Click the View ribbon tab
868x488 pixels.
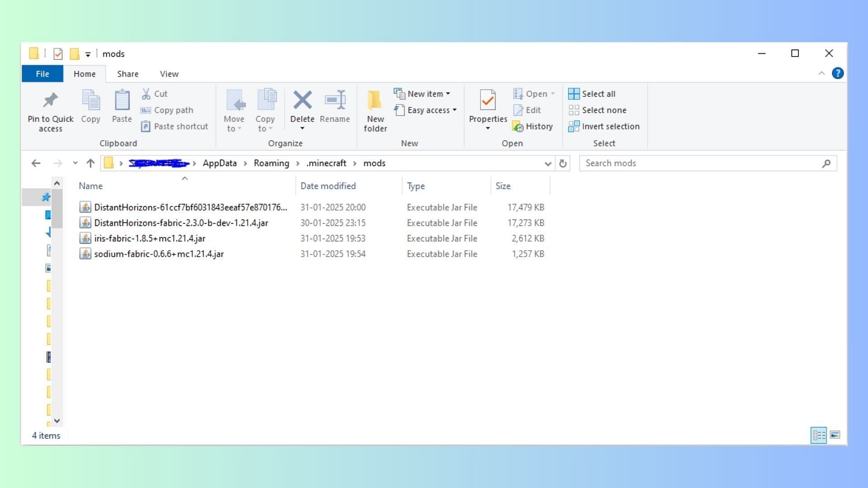click(x=169, y=73)
